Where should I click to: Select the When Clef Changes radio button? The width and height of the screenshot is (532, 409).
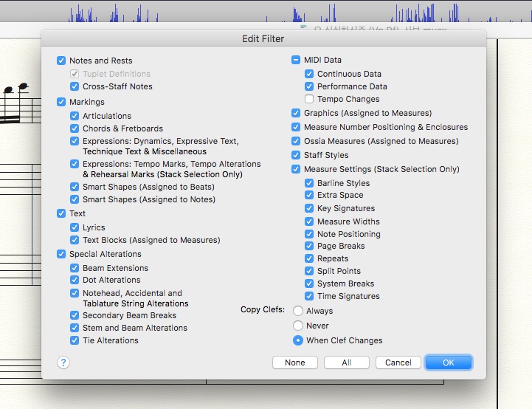click(x=298, y=340)
